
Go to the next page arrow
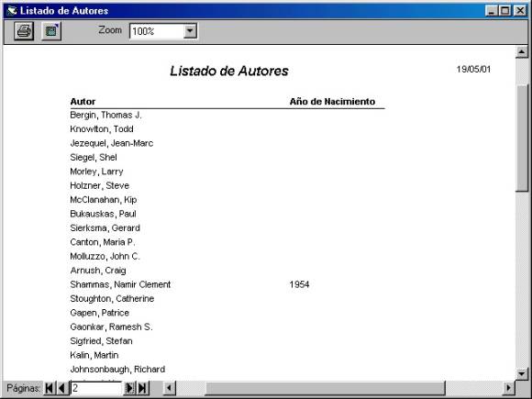(x=129, y=388)
